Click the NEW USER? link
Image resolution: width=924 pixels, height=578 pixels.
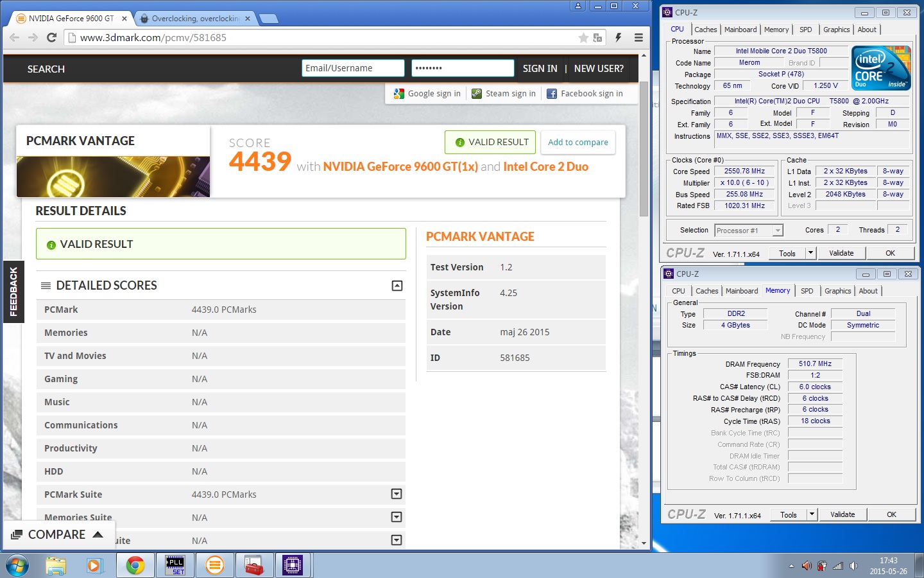click(x=599, y=69)
